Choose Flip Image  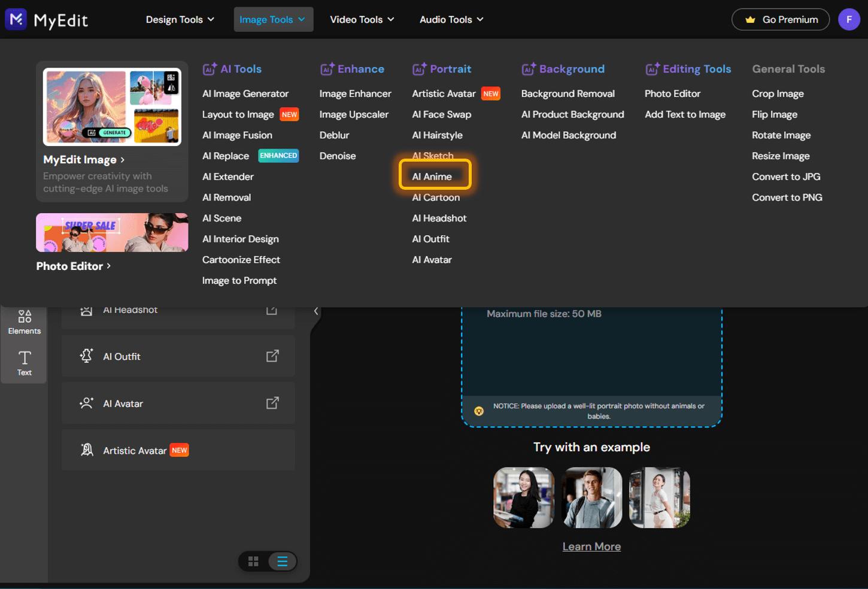[x=775, y=114]
